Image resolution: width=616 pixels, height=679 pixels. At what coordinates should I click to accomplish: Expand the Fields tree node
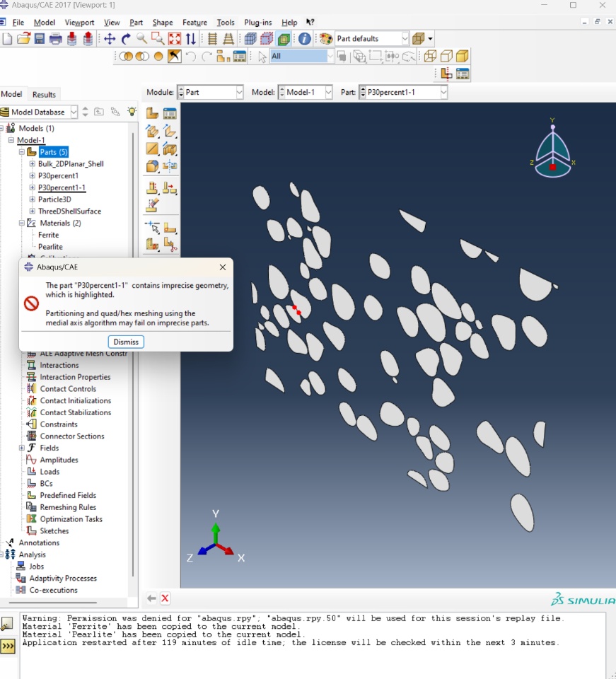pyautogui.click(x=22, y=448)
